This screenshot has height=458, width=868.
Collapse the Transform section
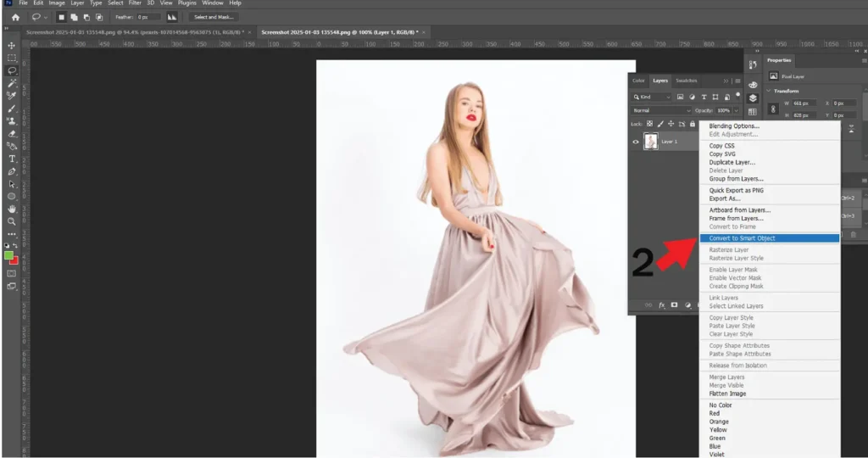pyautogui.click(x=768, y=91)
